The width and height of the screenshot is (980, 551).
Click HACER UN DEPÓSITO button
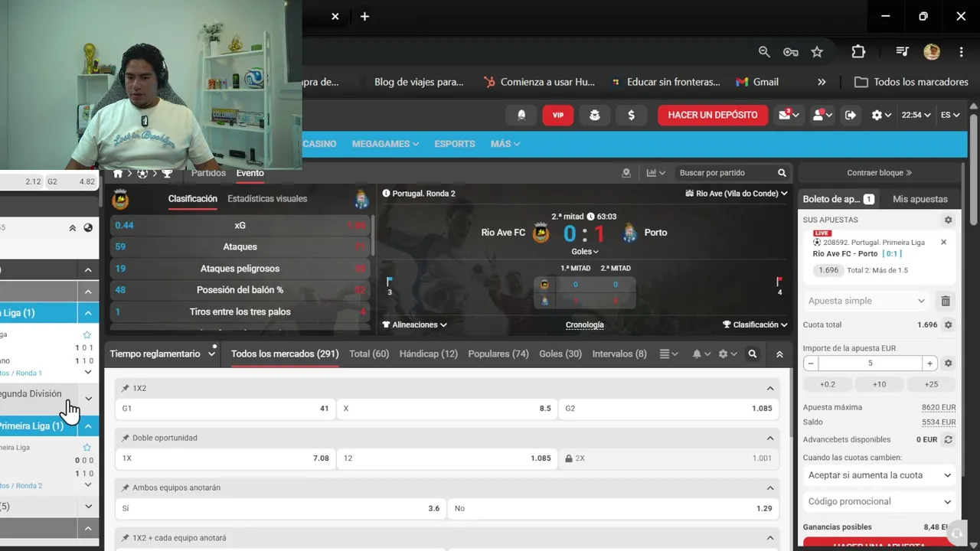tap(713, 115)
